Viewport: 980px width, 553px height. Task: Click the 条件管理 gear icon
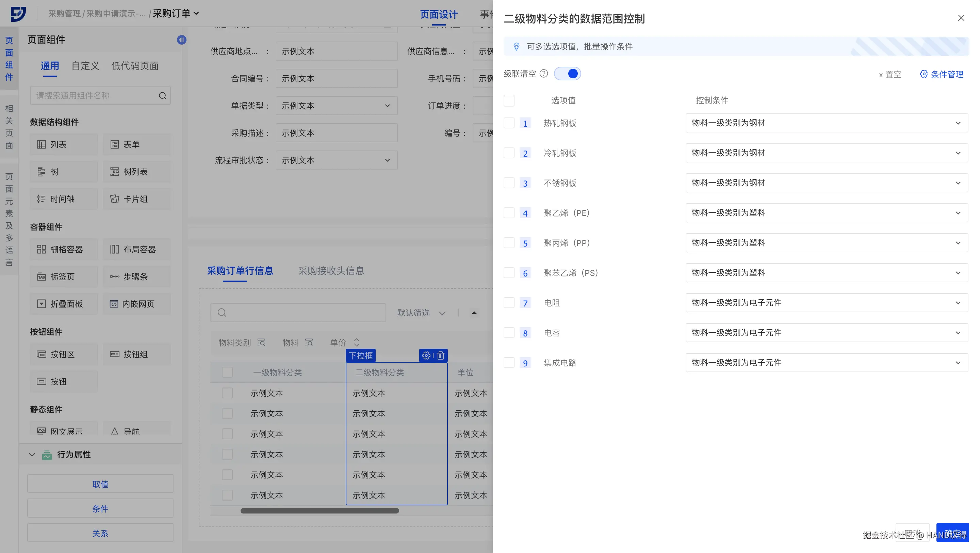pyautogui.click(x=924, y=74)
